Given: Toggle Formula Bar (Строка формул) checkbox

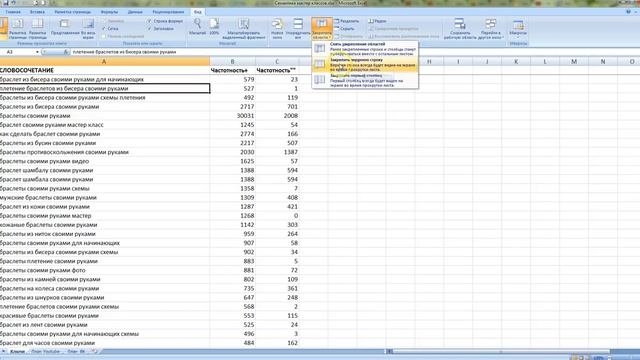Looking at the screenshot, I should click(x=149, y=21).
